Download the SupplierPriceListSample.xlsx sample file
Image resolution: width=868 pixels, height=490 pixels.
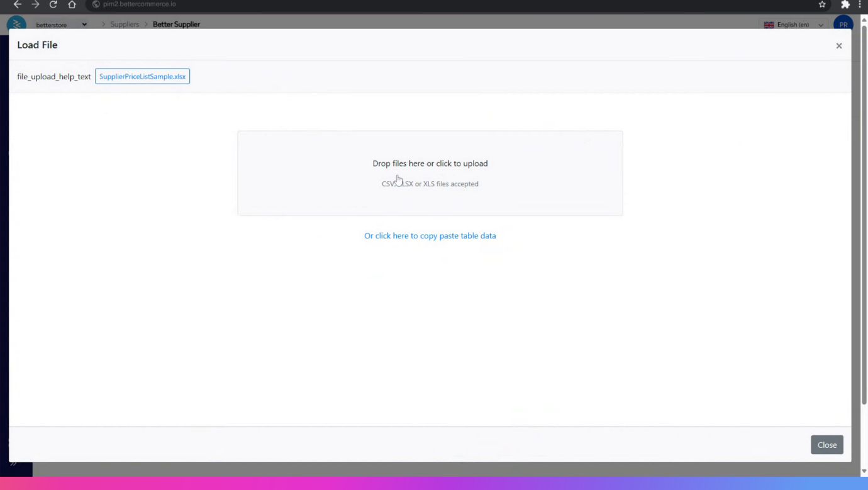[142, 77]
